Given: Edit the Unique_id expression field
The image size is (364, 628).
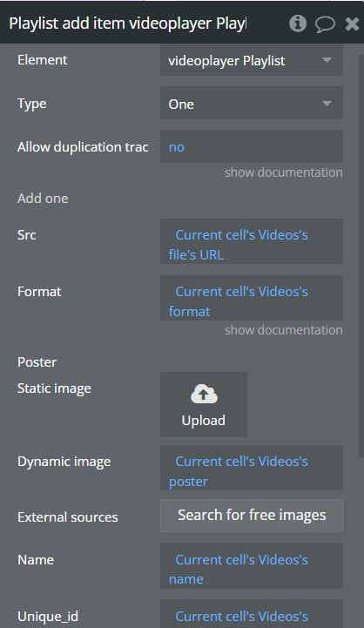Looking at the screenshot, I should (x=252, y=614).
